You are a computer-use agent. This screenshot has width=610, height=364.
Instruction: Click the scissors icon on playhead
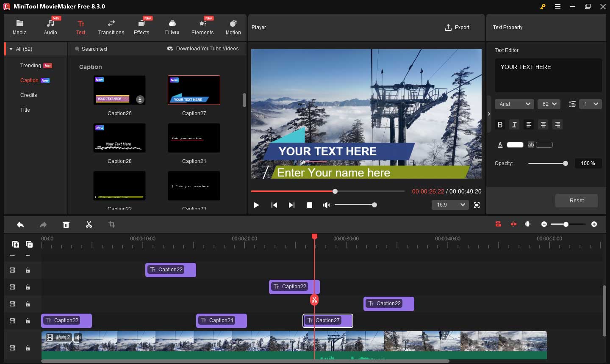(x=314, y=300)
